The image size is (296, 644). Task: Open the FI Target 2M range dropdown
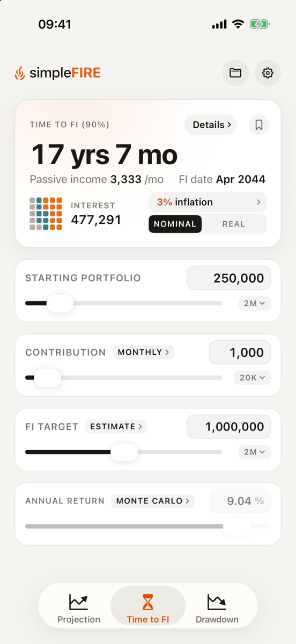(254, 452)
